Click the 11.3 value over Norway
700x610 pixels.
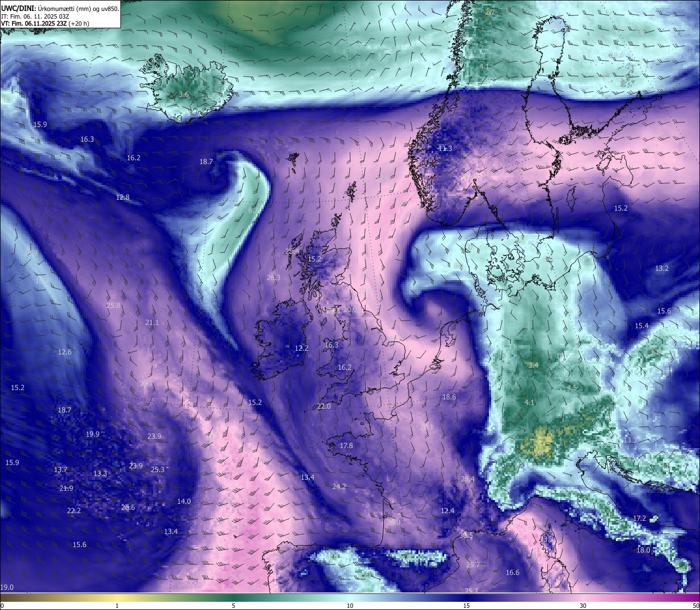coord(445,149)
